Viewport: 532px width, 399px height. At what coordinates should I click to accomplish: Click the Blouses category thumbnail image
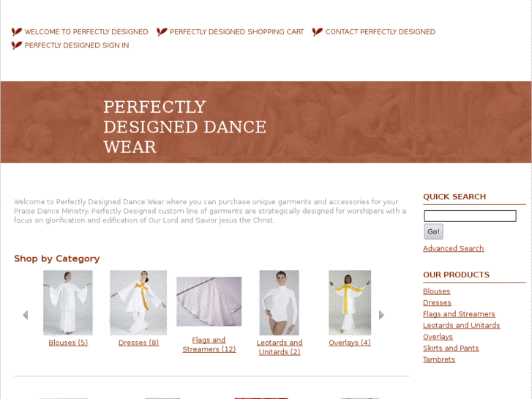point(68,302)
